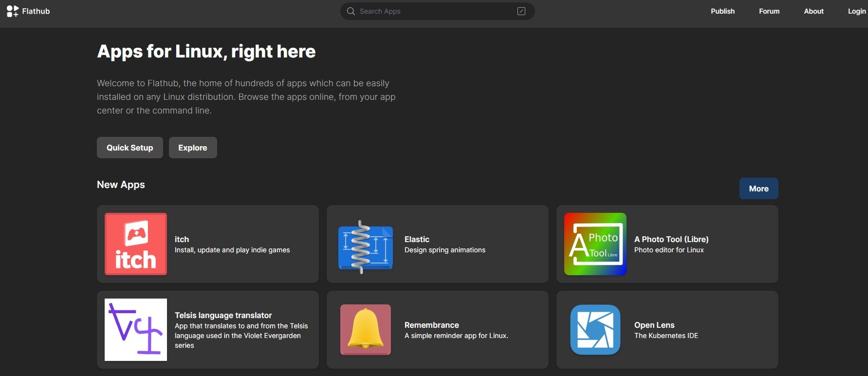Open the Remembrance app title link
The image size is (868, 376).
(431, 325)
